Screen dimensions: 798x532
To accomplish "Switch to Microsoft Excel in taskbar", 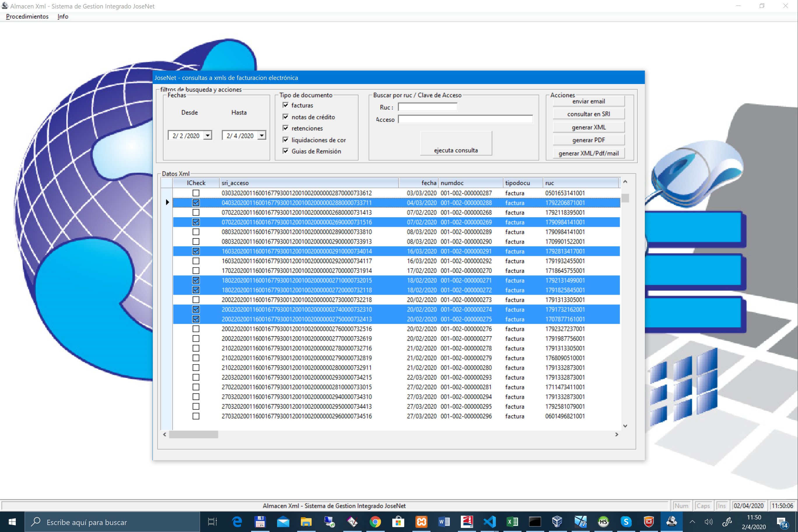I will (512, 522).
